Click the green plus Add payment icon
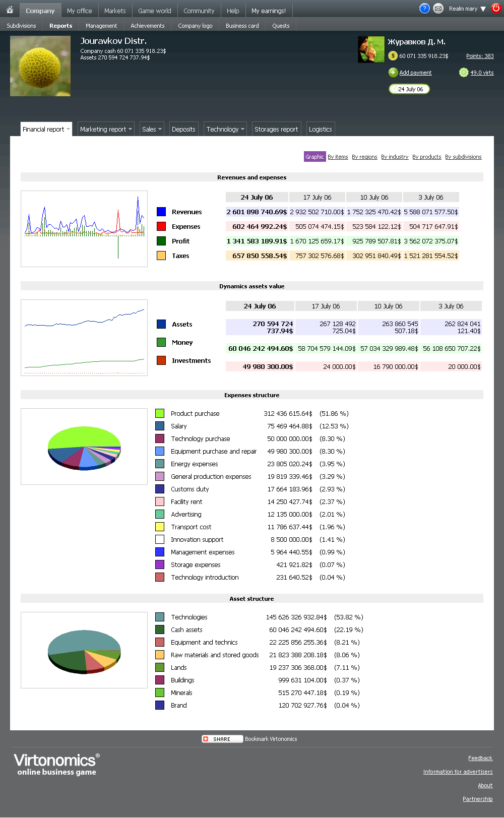 393,73
